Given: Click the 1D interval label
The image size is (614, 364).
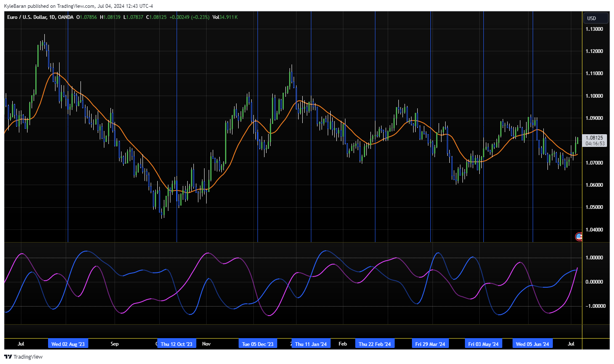Looking at the screenshot, I should point(52,17).
